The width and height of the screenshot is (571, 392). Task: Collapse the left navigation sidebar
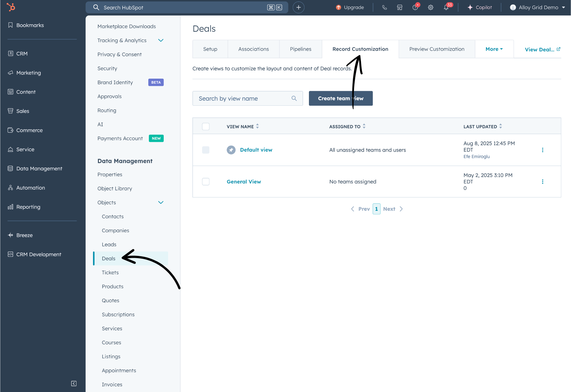tap(74, 383)
